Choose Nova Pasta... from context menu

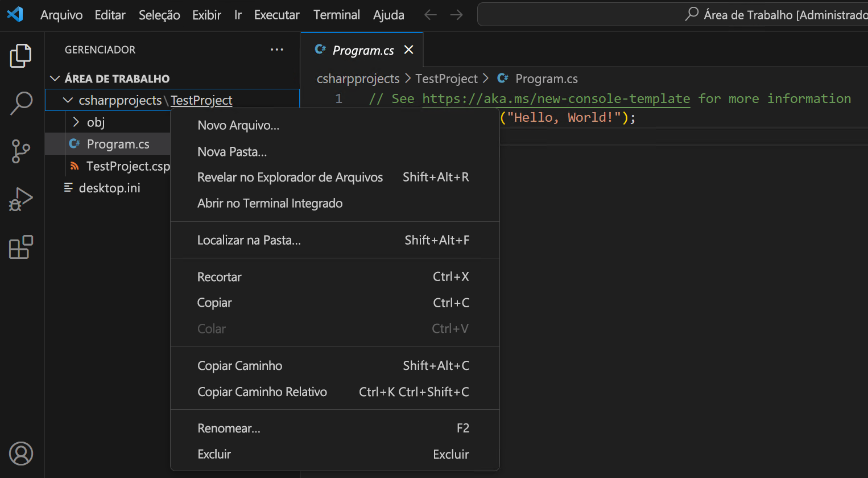tap(335, 151)
